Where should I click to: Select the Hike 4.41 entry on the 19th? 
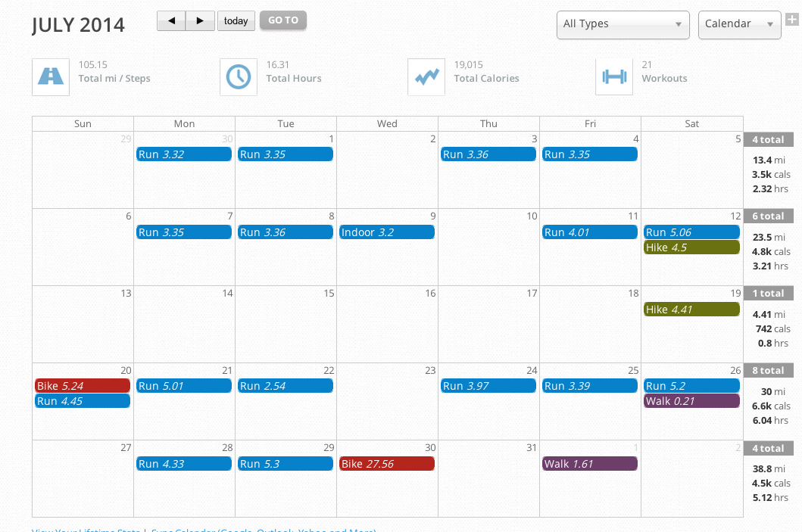(x=691, y=310)
